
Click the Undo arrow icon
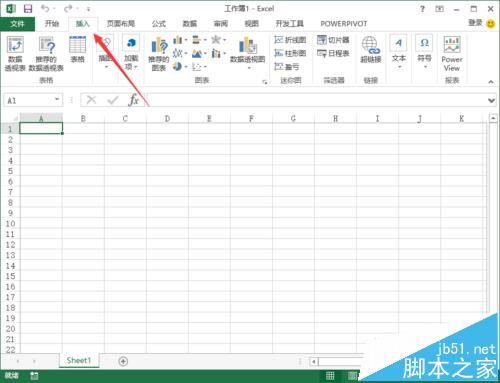45,8
